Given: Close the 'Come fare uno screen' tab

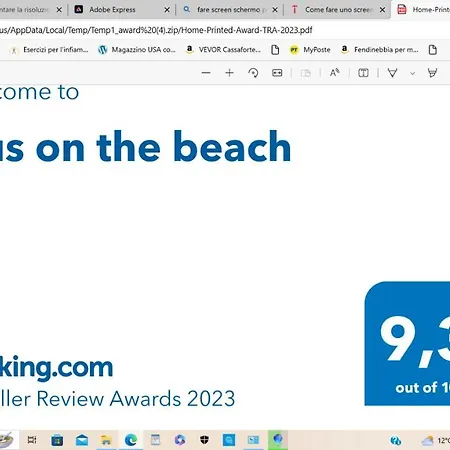Looking at the screenshot, I should [x=383, y=10].
